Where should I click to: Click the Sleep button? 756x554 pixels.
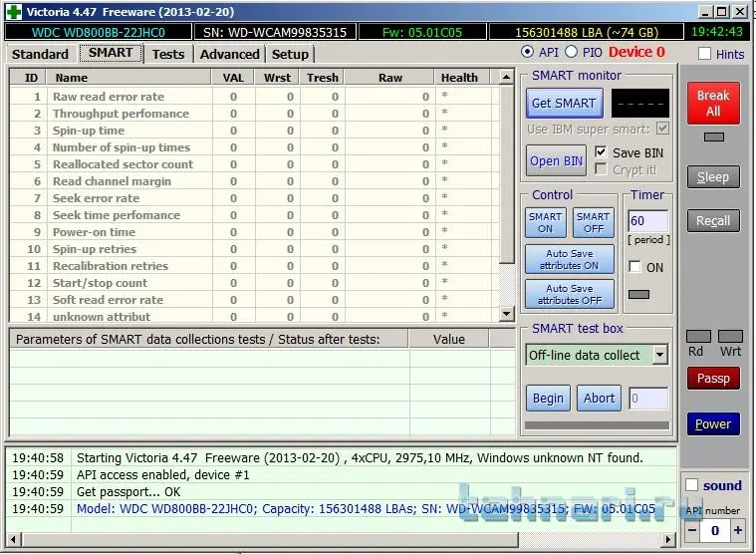click(713, 177)
